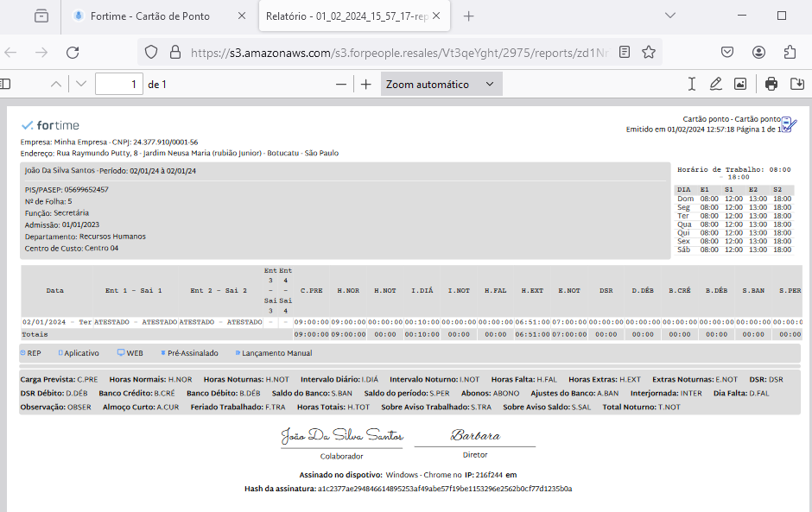Open a new browser tab
The image size is (812, 512).
click(x=469, y=16)
